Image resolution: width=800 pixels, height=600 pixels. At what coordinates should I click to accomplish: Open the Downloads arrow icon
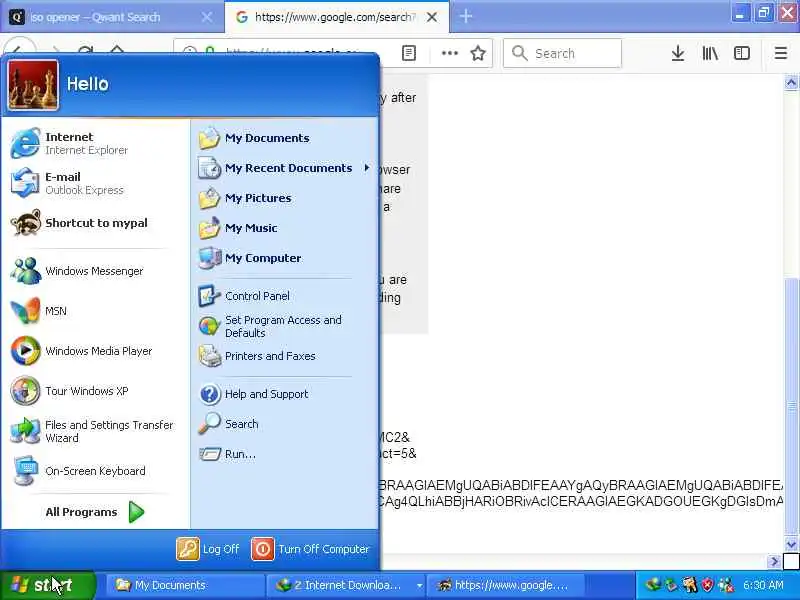coord(678,53)
